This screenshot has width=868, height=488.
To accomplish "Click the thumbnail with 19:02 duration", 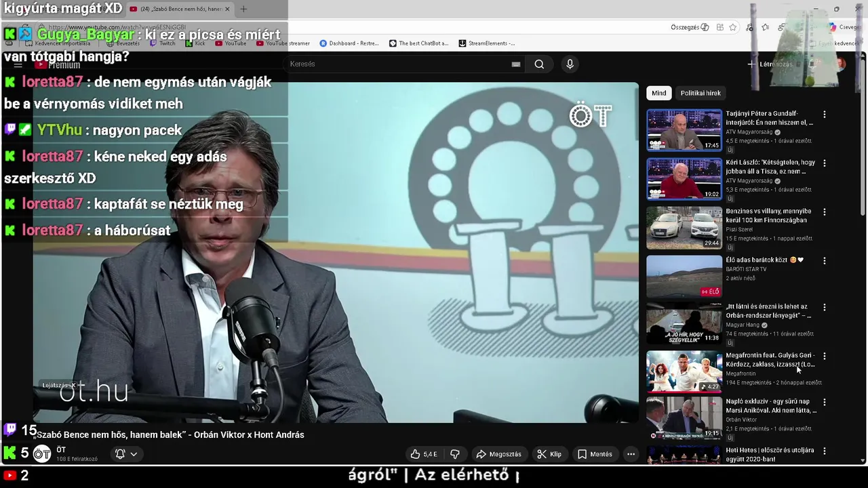I will click(684, 178).
